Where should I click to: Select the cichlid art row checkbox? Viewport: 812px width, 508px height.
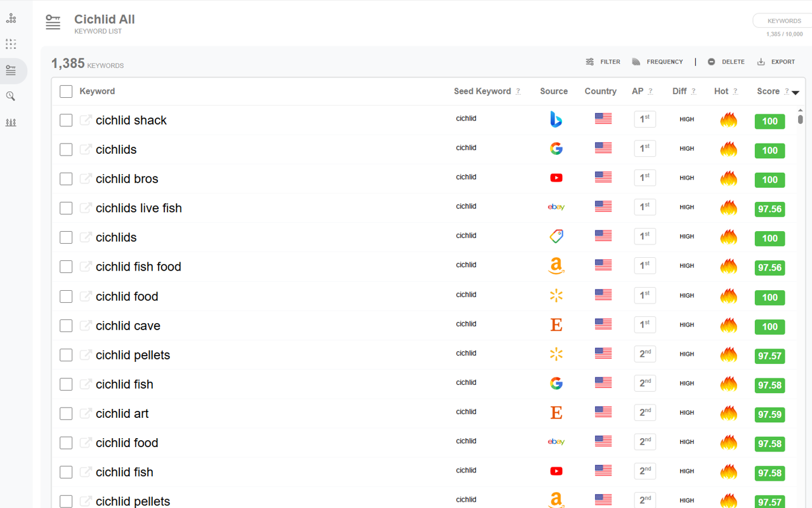[66, 413]
